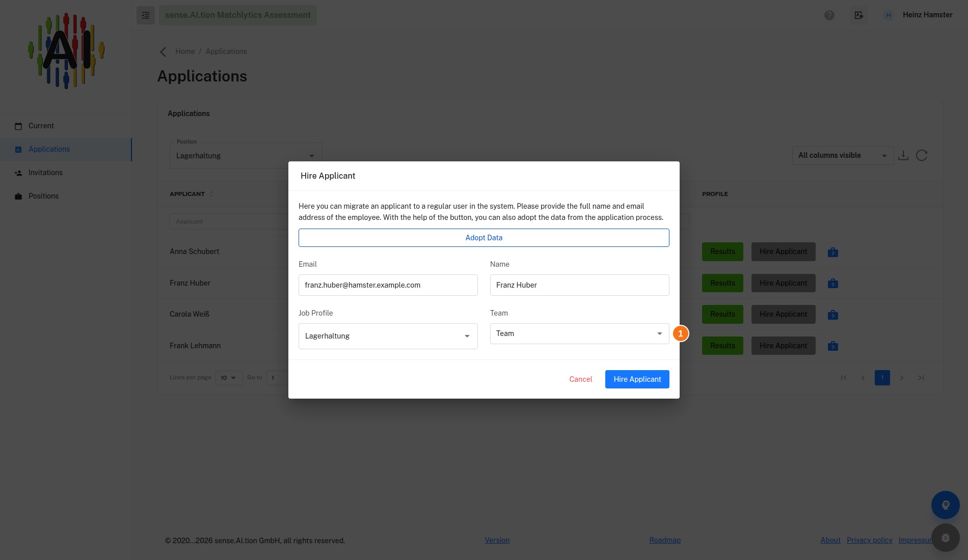Click the Email input field
The height and width of the screenshot is (560, 968).
[388, 285]
